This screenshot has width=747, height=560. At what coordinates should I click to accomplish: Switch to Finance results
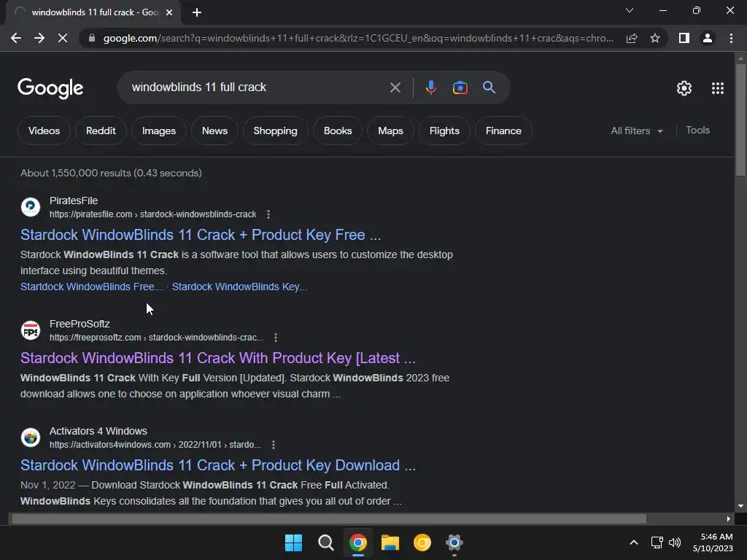(x=503, y=131)
